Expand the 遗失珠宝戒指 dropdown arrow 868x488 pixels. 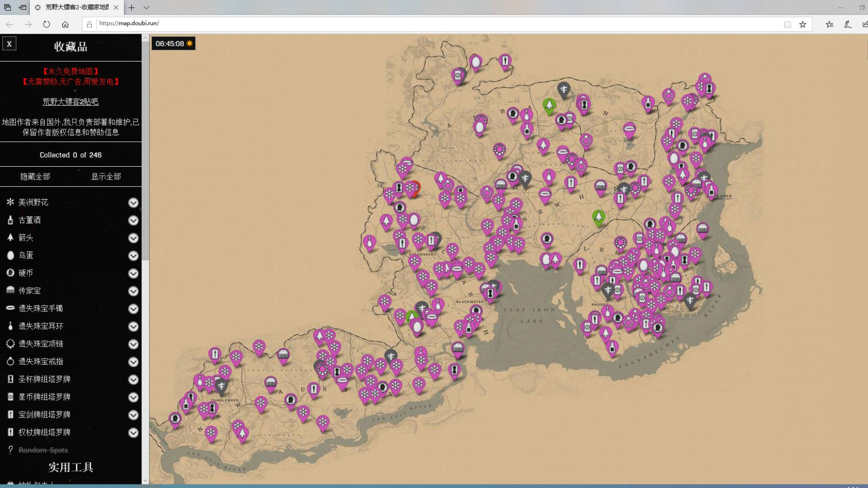point(133,362)
